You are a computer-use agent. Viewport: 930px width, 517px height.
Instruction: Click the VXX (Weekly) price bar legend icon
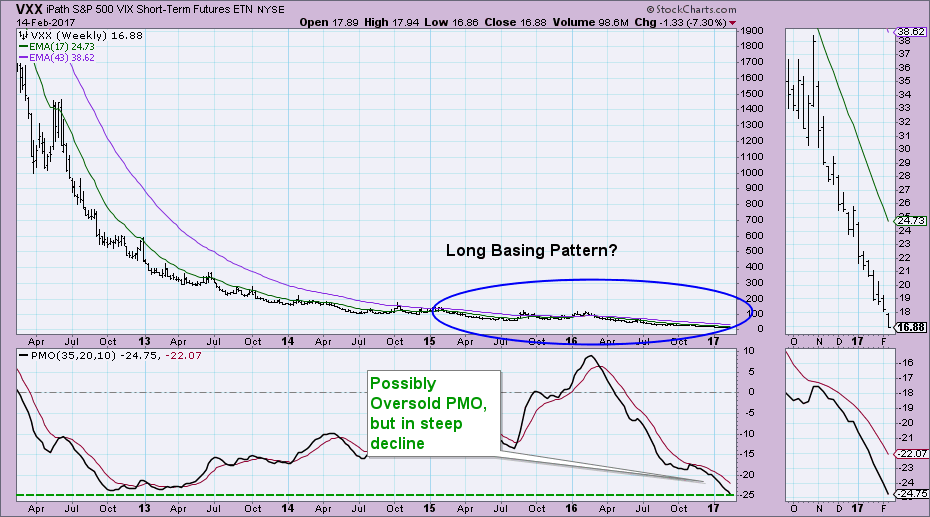coord(21,35)
